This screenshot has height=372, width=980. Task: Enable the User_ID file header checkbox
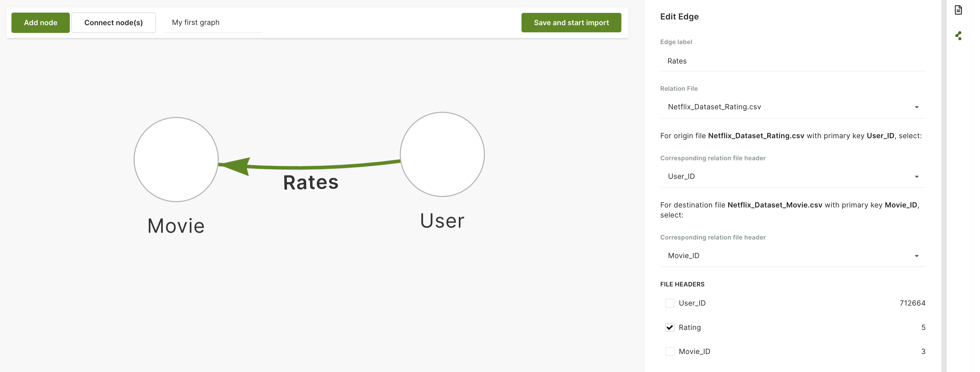(669, 303)
